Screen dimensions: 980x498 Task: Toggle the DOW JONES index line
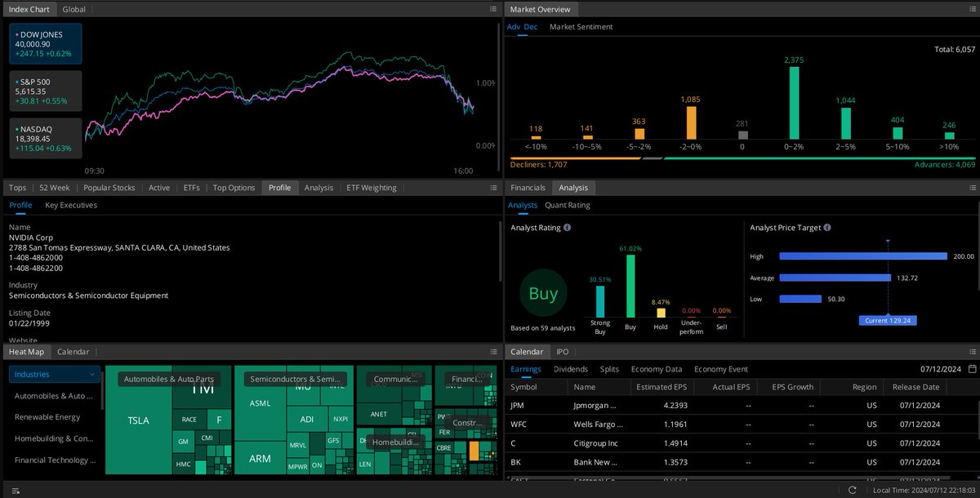[47, 44]
